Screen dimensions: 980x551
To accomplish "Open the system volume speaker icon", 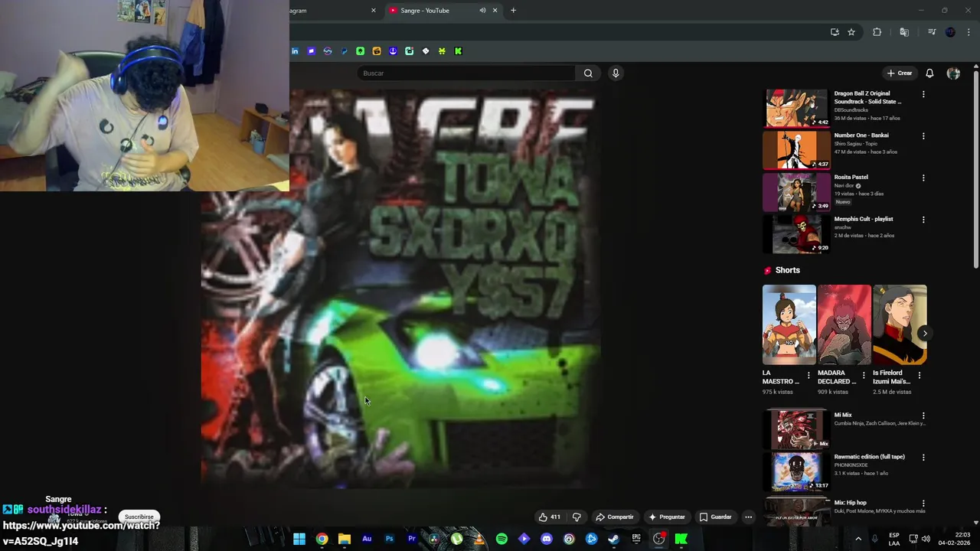I will [926, 539].
